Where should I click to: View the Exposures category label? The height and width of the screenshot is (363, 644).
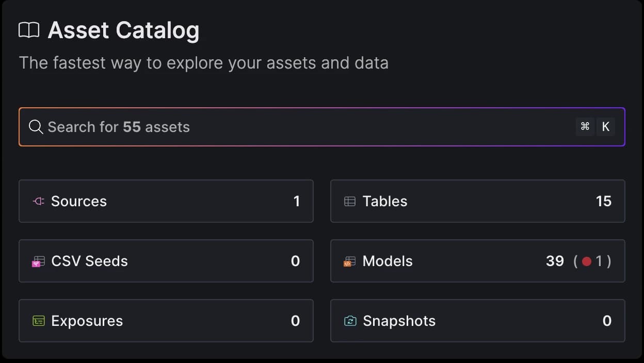click(87, 321)
